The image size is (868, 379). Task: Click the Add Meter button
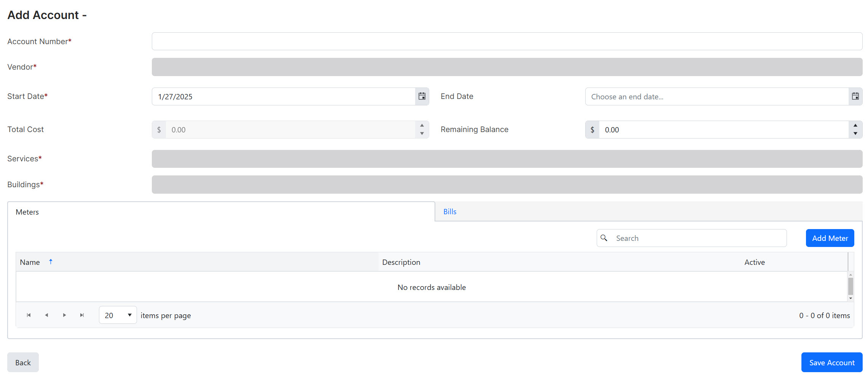(x=830, y=238)
